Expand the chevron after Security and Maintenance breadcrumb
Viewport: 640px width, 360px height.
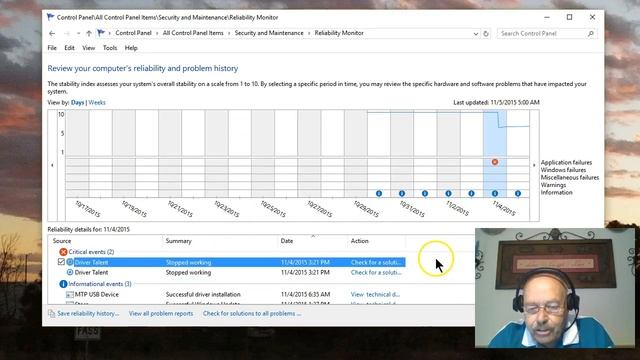[309, 33]
